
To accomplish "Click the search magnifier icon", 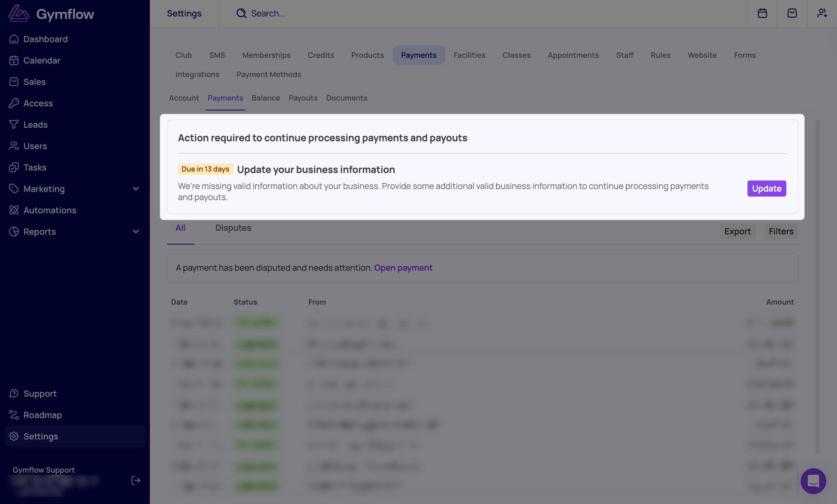I will point(242,14).
